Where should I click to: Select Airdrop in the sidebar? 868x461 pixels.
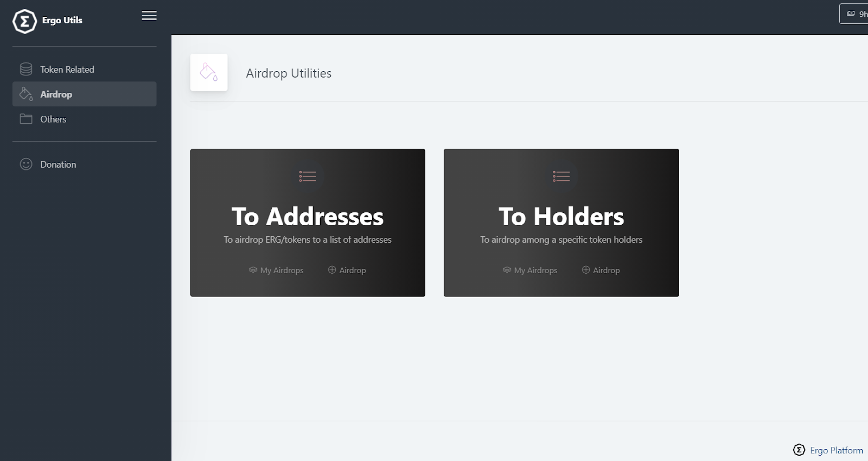pos(84,94)
